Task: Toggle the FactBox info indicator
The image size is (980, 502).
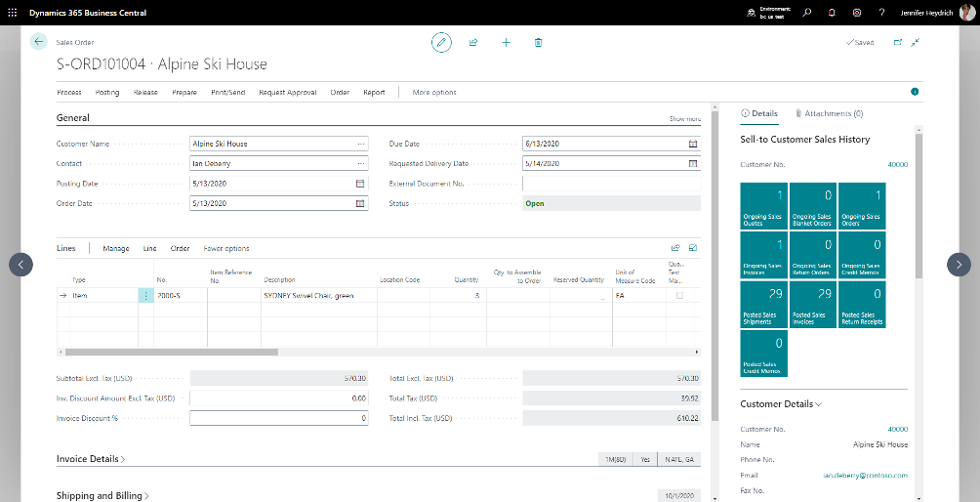Action: (915, 92)
